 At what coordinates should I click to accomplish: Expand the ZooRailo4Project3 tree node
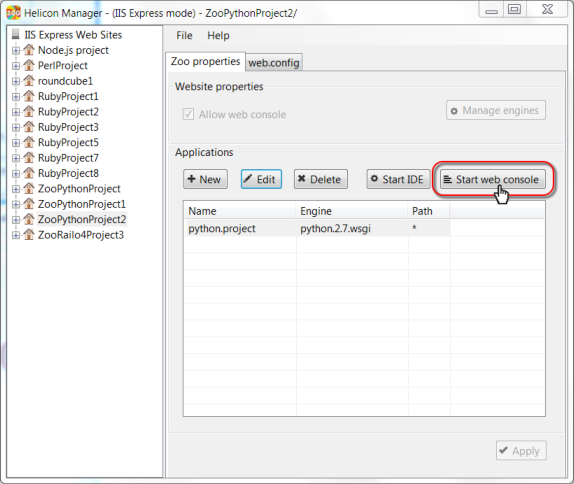(x=15, y=235)
